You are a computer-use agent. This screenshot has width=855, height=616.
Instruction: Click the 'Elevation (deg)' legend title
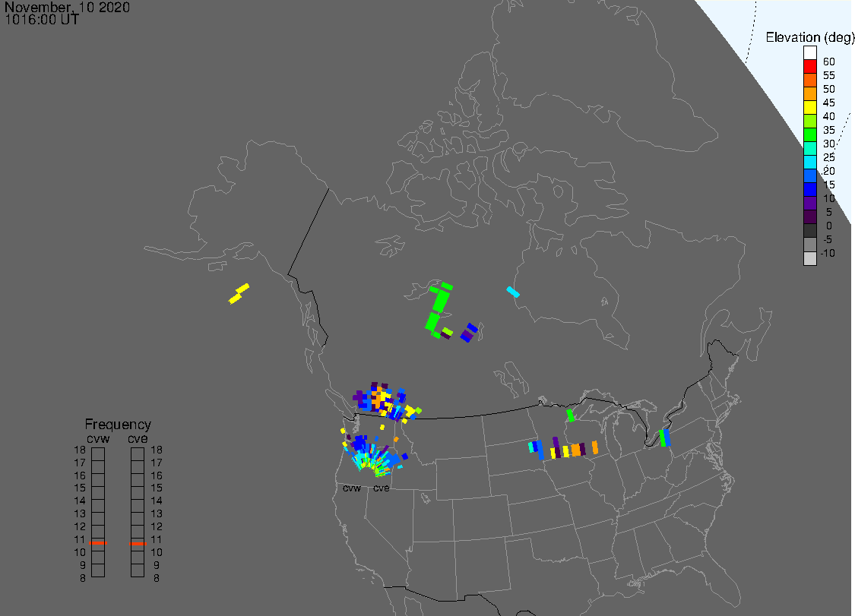click(809, 37)
